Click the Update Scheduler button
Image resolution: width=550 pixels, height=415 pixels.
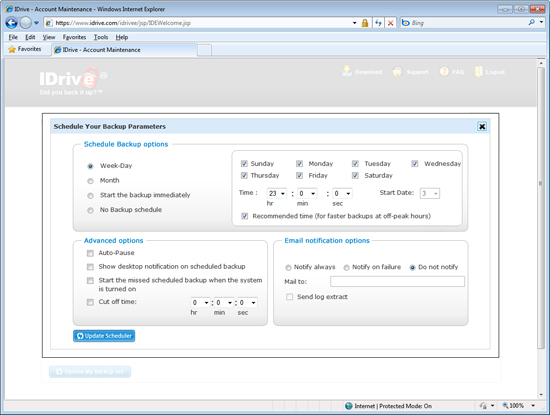tap(104, 336)
